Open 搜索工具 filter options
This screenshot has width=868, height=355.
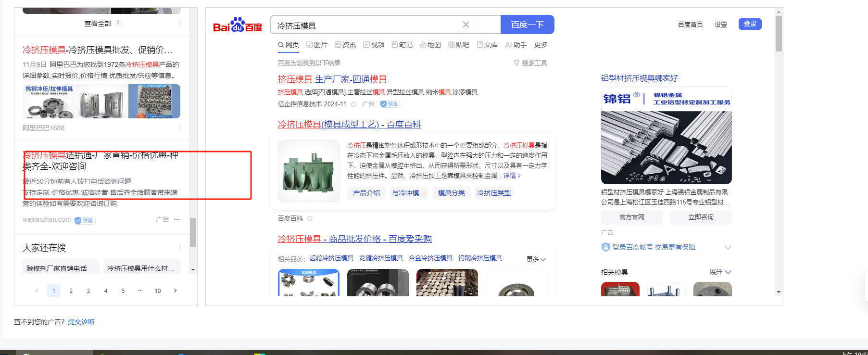click(530, 63)
